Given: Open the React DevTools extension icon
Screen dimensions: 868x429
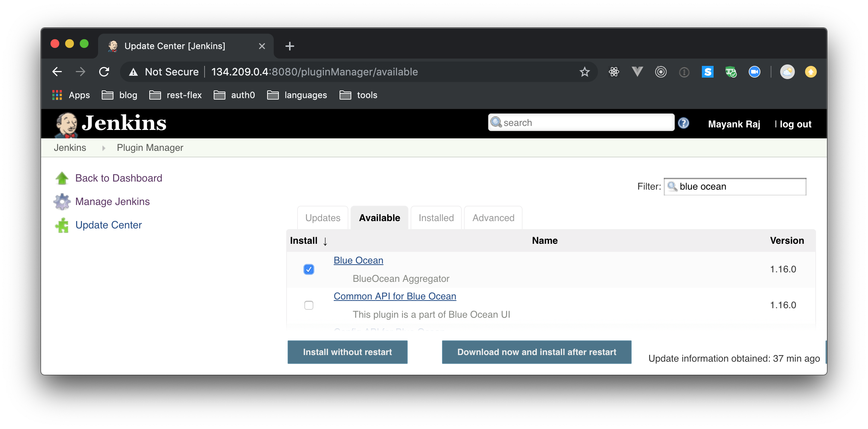Looking at the screenshot, I should pyautogui.click(x=614, y=72).
